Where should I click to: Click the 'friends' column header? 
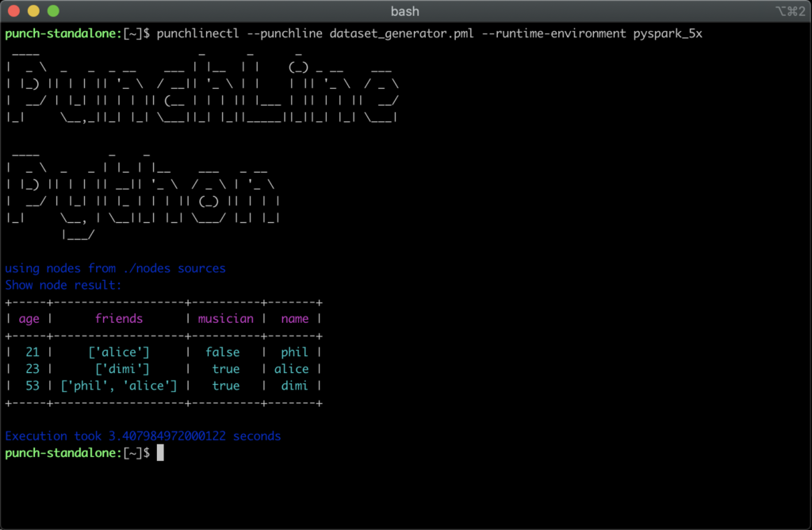[x=119, y=319]
